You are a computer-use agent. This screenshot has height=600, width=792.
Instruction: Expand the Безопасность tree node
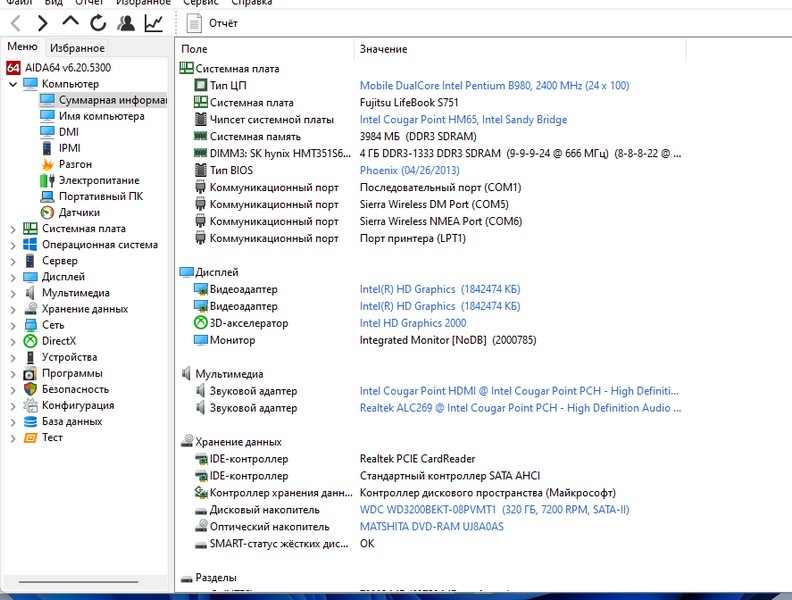[x=13, y=389]
